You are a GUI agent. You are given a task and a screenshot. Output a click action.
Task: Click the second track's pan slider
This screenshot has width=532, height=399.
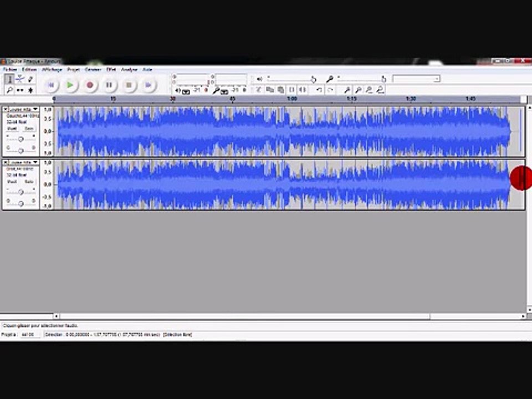click(x=21, y=203)
